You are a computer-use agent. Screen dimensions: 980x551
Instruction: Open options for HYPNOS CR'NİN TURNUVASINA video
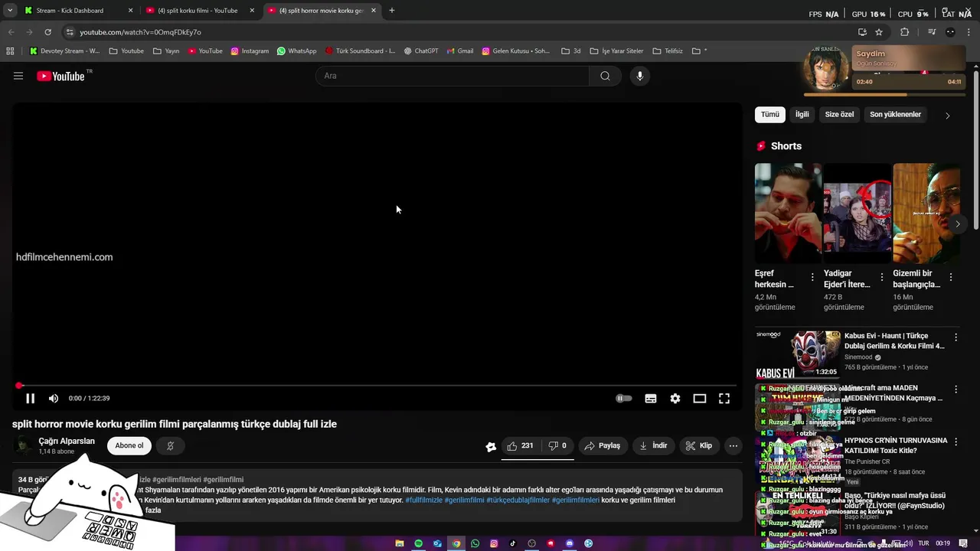pyautogui.click(x=955, y=442)
